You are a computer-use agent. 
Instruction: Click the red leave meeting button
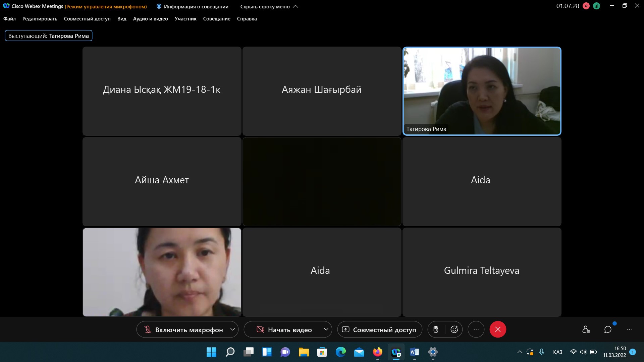pos(498,329)
